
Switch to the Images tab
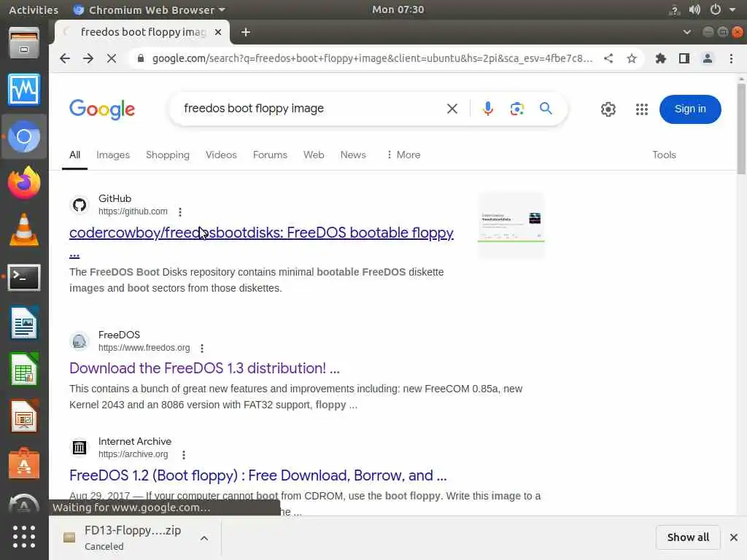[x=113, y=155]
